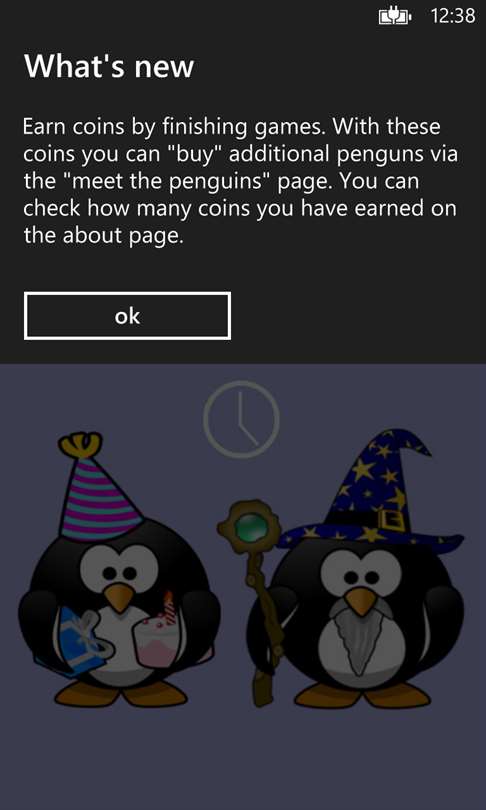Tap the wizard penguin's gray beard
This screenshot has height=810, width=486.
[x=360, y=641]
